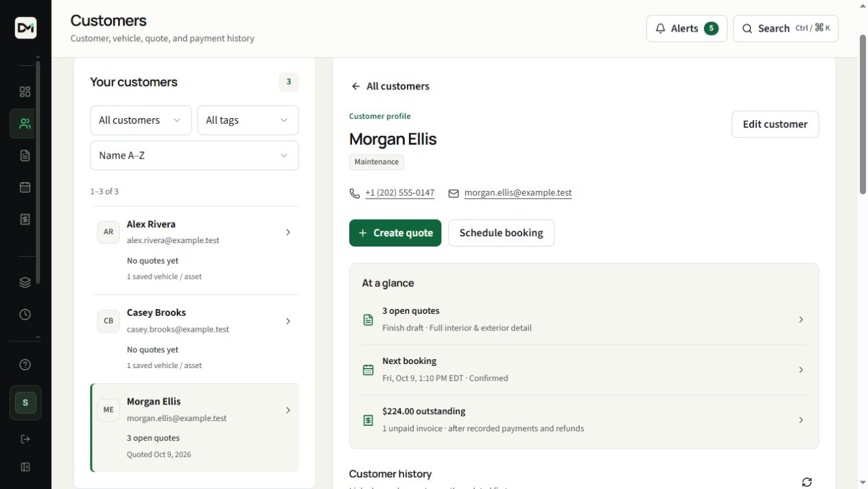Collapse the sidebar panel icon
Image resolution: width=868 pixels, height=489 pixels.
25,467
